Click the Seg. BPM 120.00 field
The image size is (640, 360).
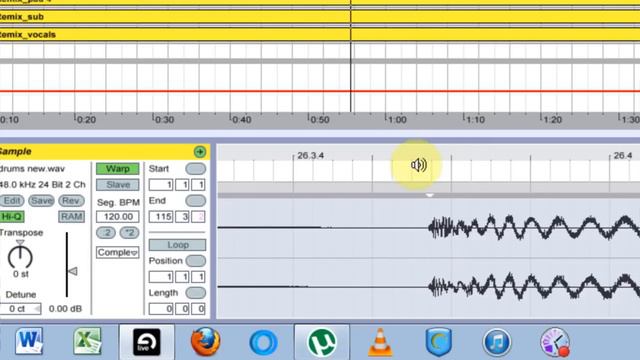point(118,217)
